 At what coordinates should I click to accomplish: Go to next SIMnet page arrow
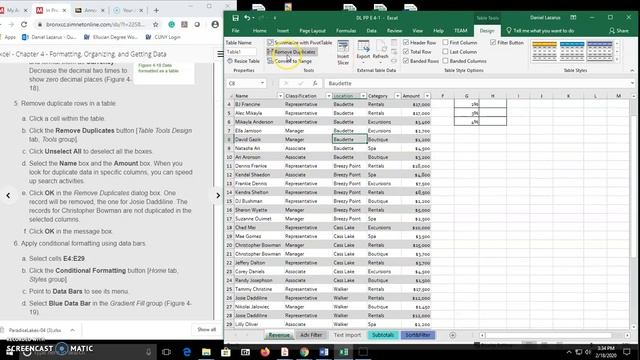click(x=218, y=196)
